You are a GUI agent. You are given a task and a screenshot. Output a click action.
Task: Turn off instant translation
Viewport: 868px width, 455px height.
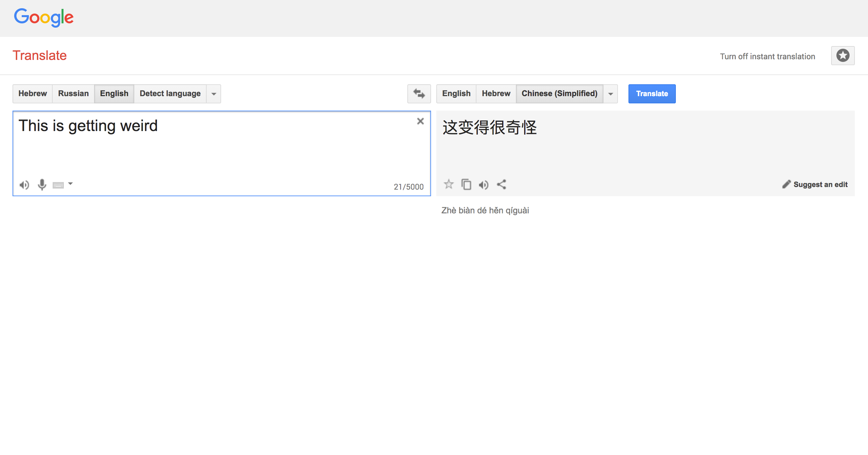(x=768, y=56)
